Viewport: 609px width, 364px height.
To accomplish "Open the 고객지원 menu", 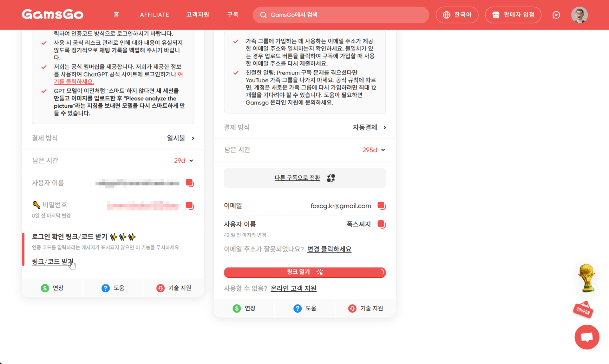I will coord(198,15).
